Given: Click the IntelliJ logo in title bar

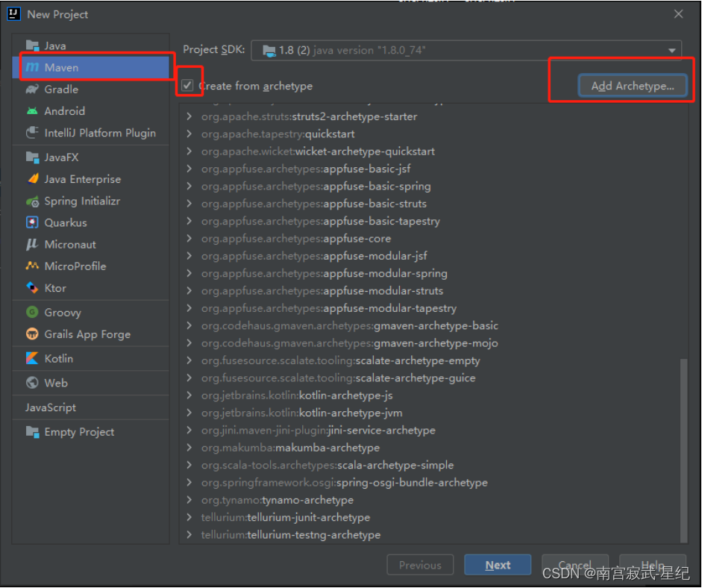Looking at the screenshot, I should pos(14,14).
